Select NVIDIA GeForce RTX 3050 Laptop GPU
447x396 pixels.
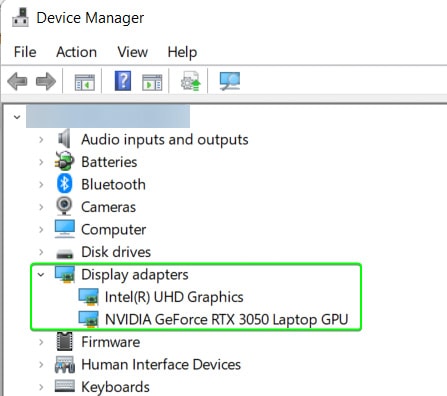click(226, 319)
